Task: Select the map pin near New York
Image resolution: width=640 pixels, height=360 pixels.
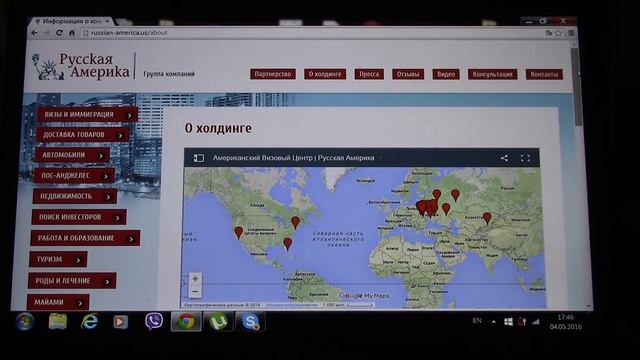Action: [x=296, y=222]
